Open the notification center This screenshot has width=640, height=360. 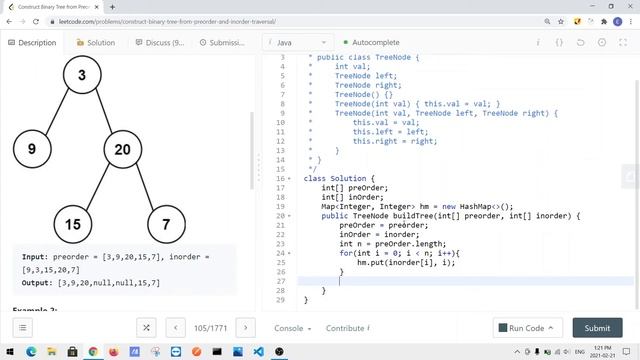coord(627,351)
